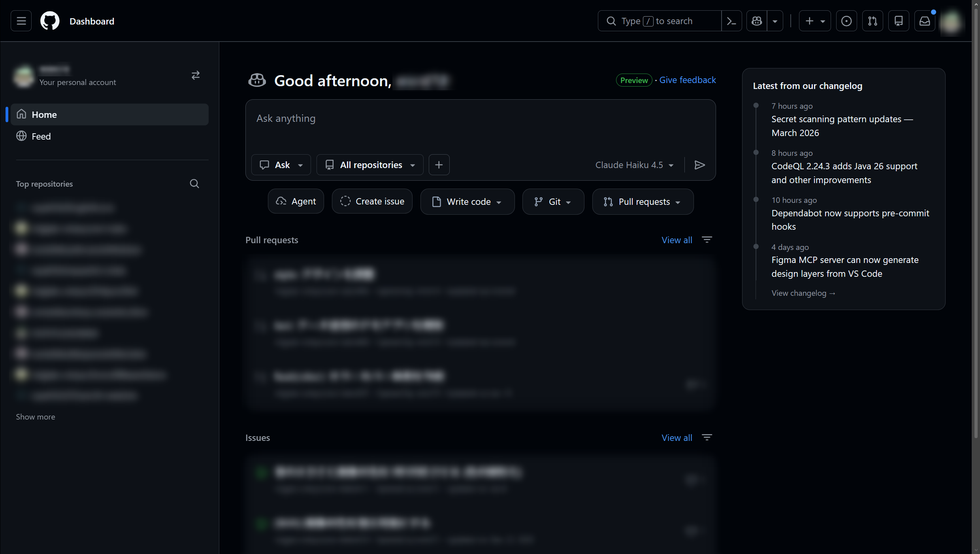Open the navigation hamburger menu
This screenshot has width=980, height=554.
(x=21, y=21)
